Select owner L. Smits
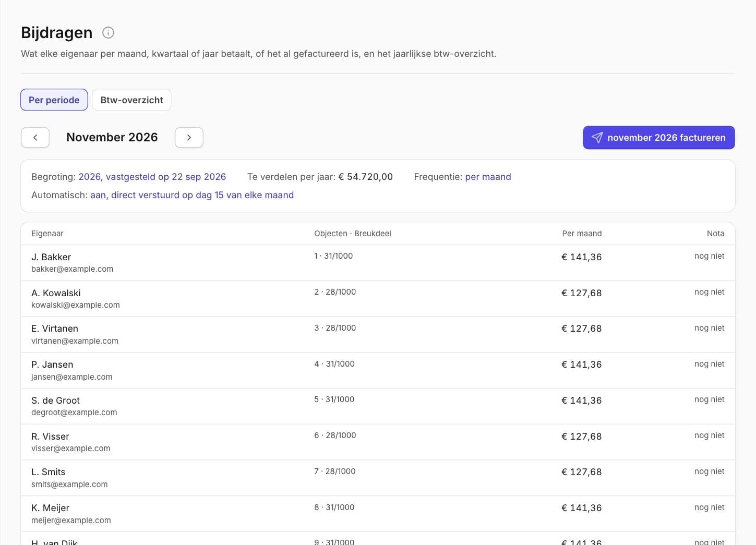 (x=49, y=472)
